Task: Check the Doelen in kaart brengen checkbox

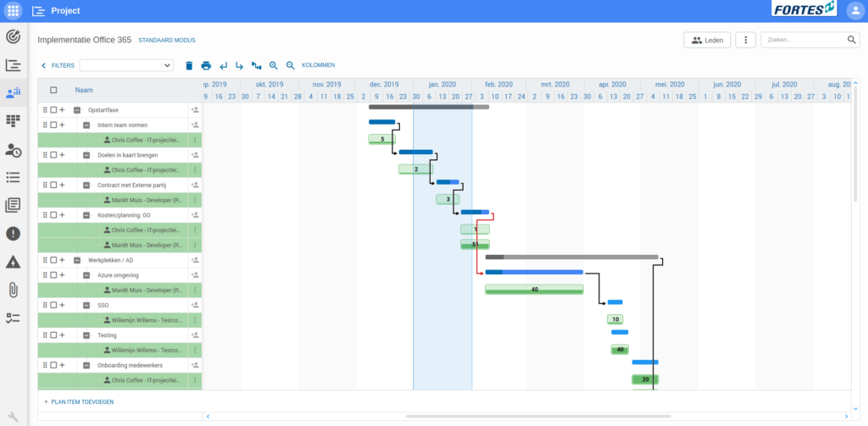Action: (53, 155)
